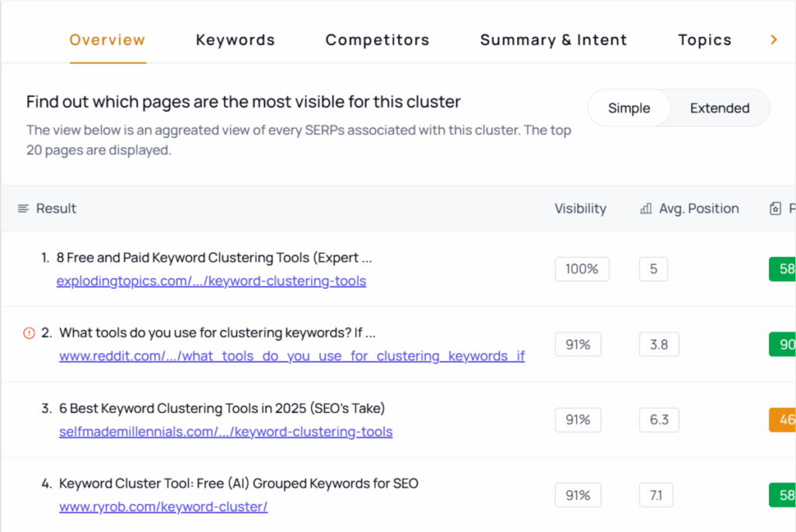Click the orange score badge for result 3
The width and height of the screenshot is (796, 532).
tap(782, 420)
